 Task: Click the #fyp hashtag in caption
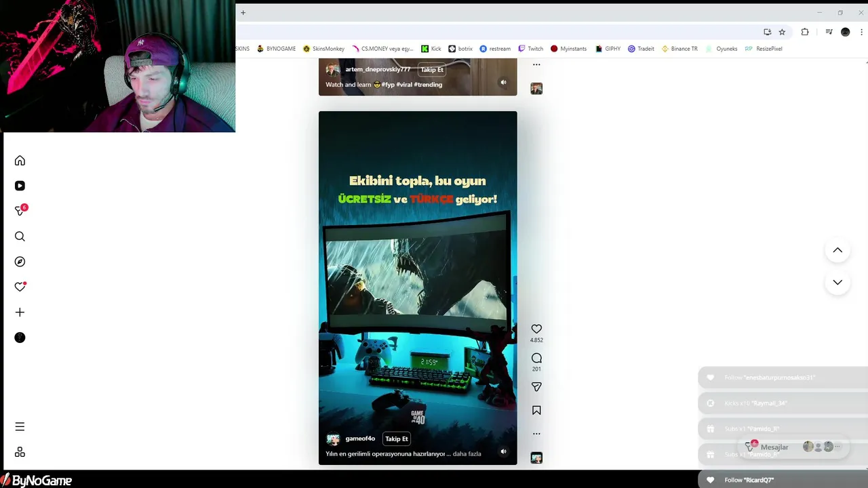pos(388,85)
